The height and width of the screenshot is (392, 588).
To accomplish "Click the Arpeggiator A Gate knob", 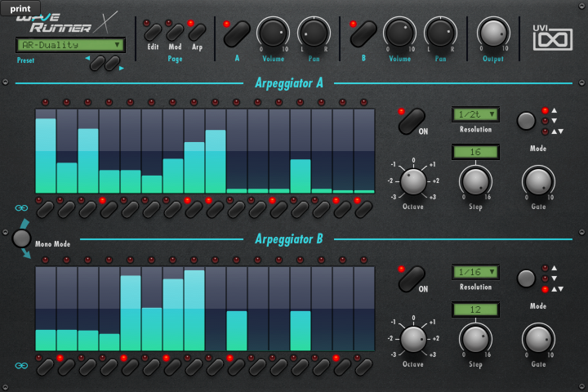I will tap(538, 181).
